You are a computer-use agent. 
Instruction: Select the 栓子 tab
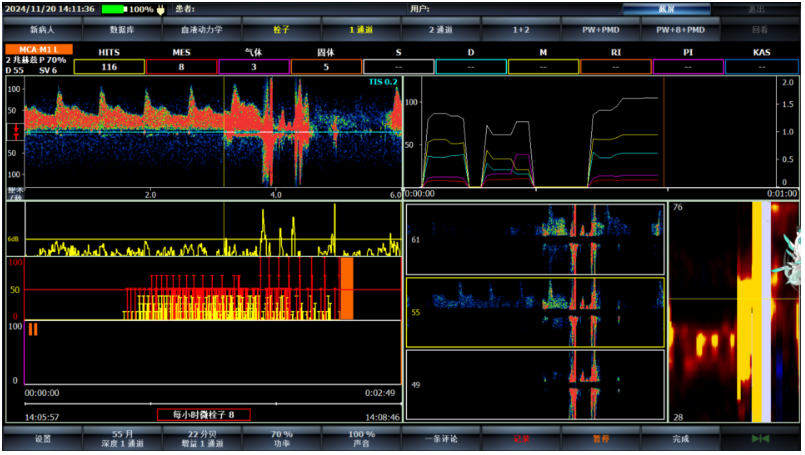(281, 30)
